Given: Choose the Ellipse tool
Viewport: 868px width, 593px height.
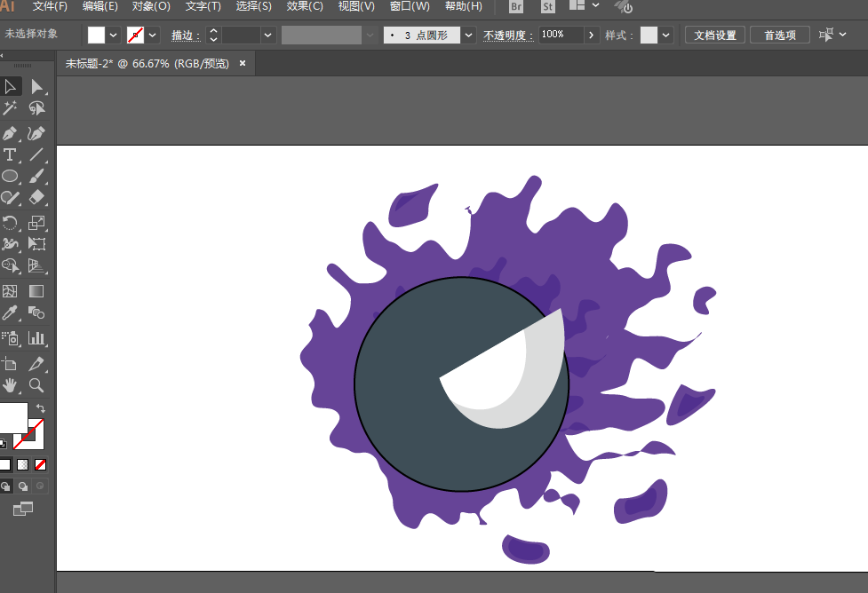Looking at the screenshot, I should click(x=10, y=177).
